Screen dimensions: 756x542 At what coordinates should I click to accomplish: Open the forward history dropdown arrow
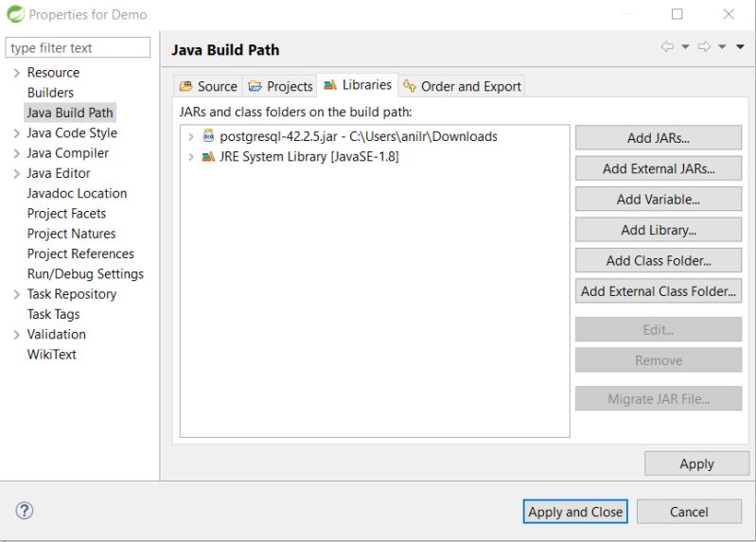tap(722, 46)
